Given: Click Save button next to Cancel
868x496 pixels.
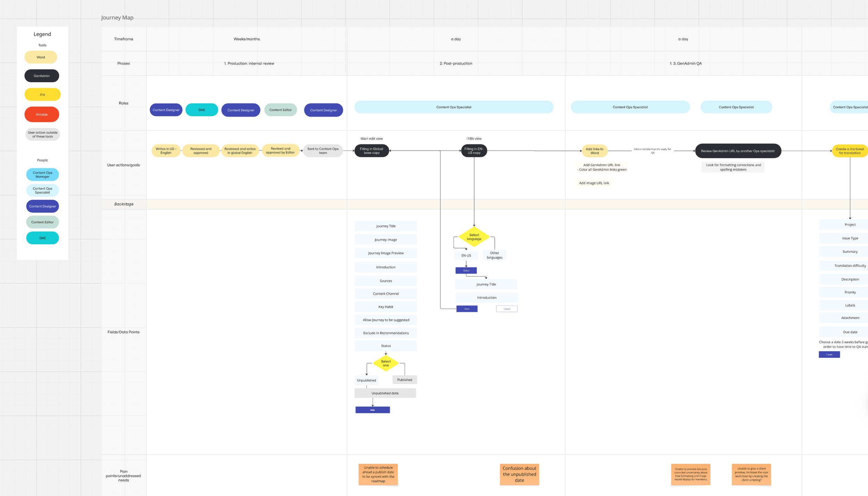Looking at the screenshot, I should (x=467, y=309).
